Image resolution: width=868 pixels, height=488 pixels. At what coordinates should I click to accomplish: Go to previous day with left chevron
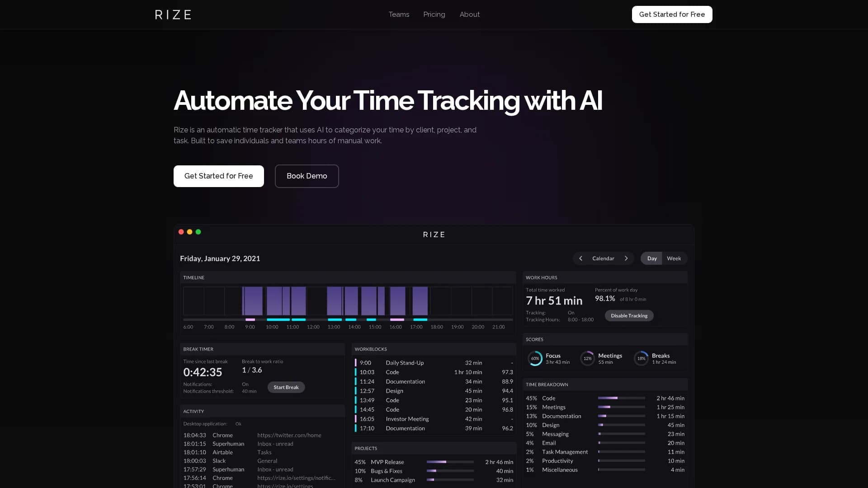(x=580, y=258)
